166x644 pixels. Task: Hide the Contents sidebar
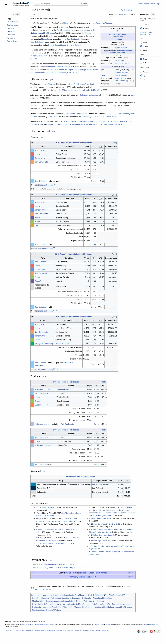tap(18, 14)
